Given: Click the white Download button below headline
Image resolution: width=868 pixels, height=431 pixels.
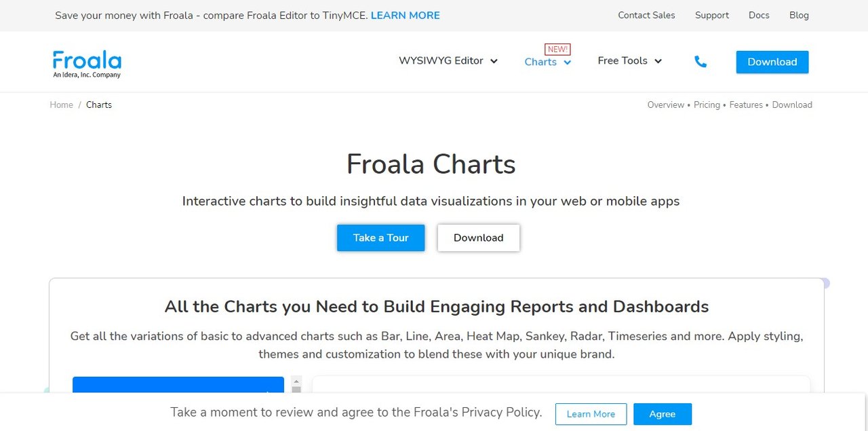Looking at the screenshot, I should pyautogui.click(x=479, y=238).
